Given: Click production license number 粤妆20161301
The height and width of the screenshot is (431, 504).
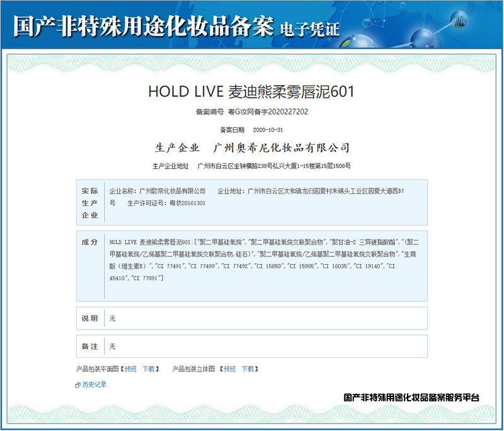Looking at the screenshot, I should [x=187, y=203].
